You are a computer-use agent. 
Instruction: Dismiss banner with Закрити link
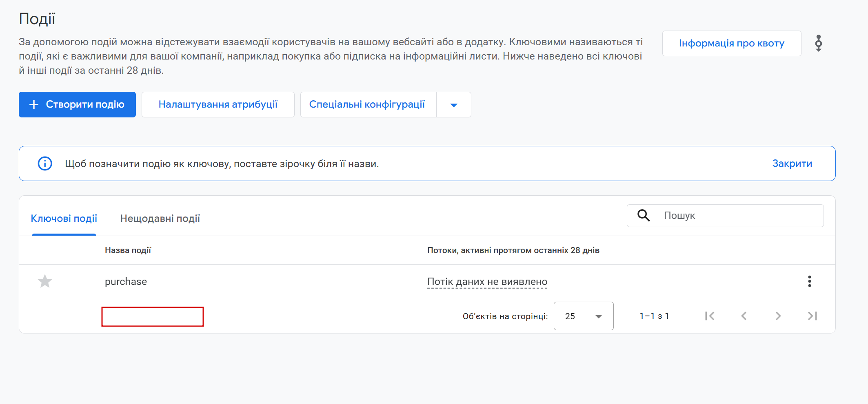(792, 163)
